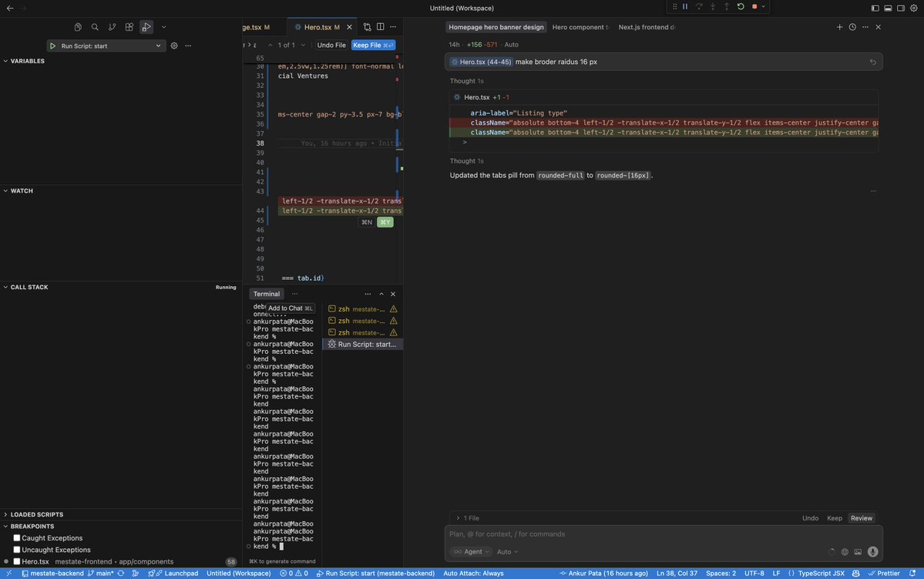This screenshot has width=924, height=579.
Task: Enable Caught Exceptions breakpoint
Action: pos(16,537)
